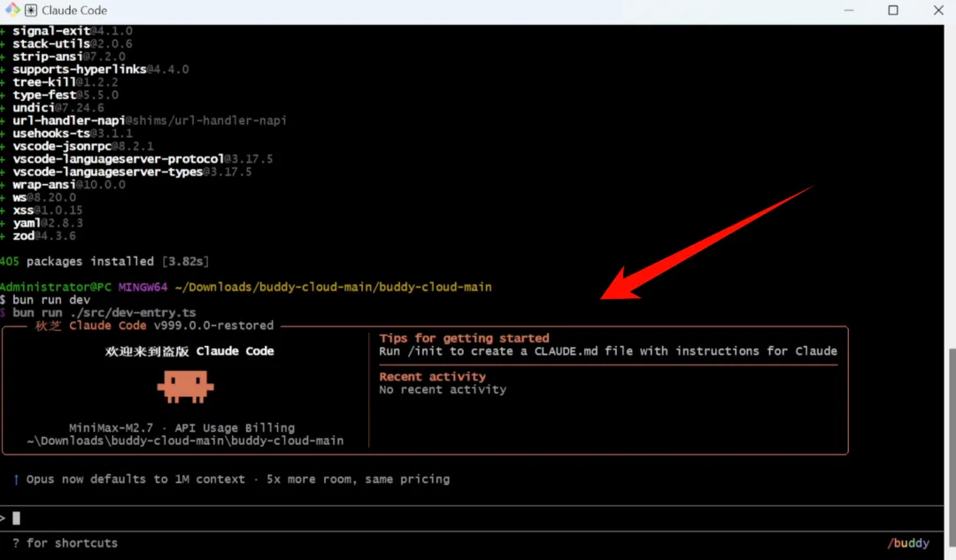Click the Administrator@PC prompt path line
This screenshot has width=956, height=560.
click(x=246, y=287)
